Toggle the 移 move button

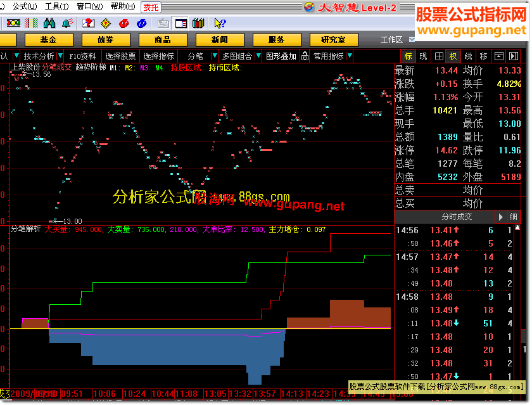coord(483,56)
